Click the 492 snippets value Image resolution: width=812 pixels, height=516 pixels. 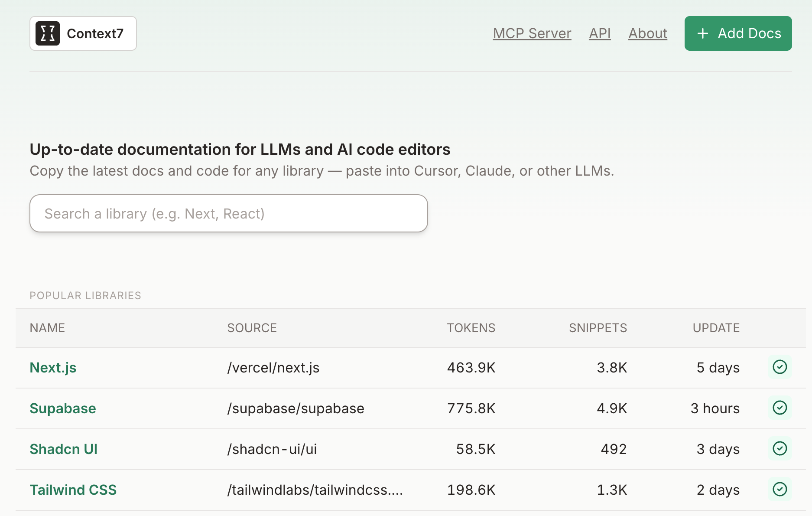click(x=614, y=449)
